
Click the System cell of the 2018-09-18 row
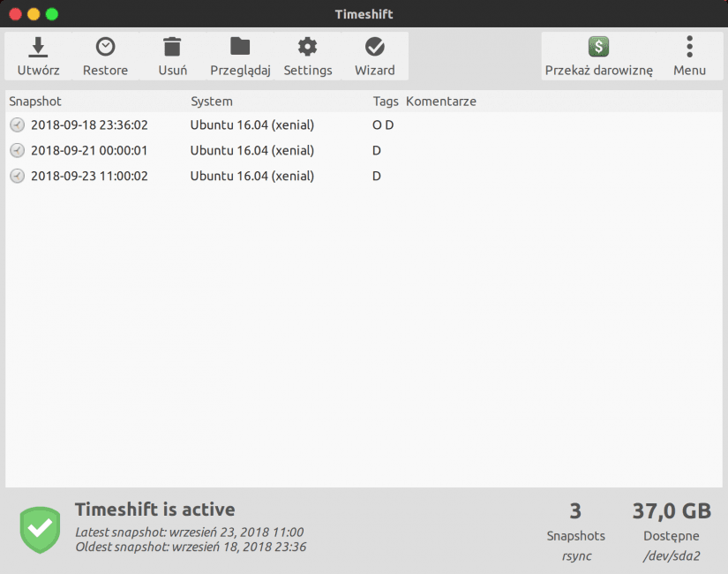[252, 125]
